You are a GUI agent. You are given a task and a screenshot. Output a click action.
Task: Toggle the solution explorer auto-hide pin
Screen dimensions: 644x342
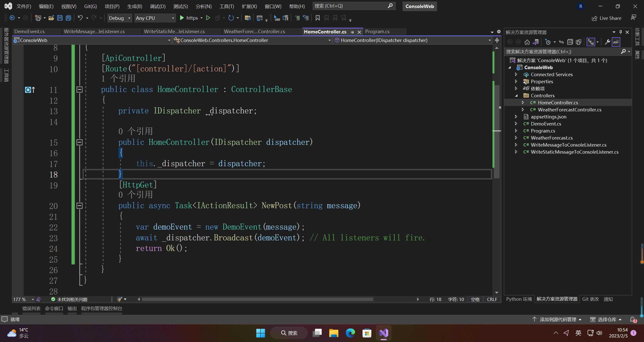click(621, 32)
